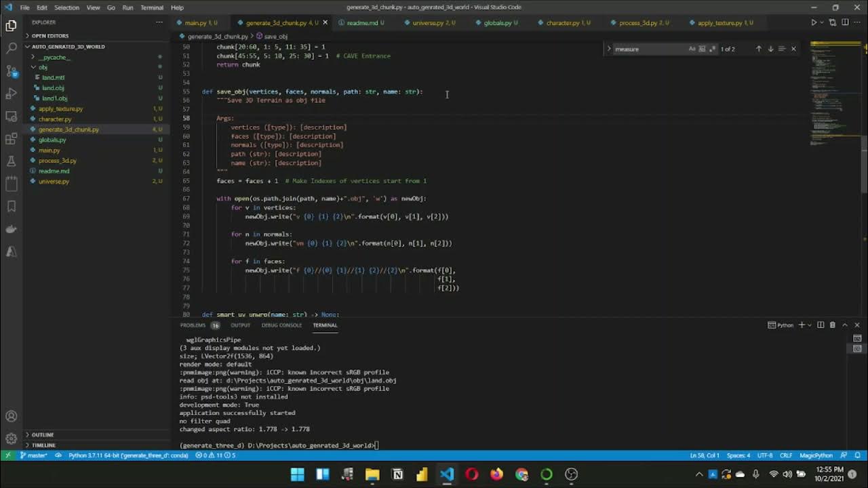Screen dimensions: 868x488
Task: Open Firefox from taskbar
Action: point(497,474)
